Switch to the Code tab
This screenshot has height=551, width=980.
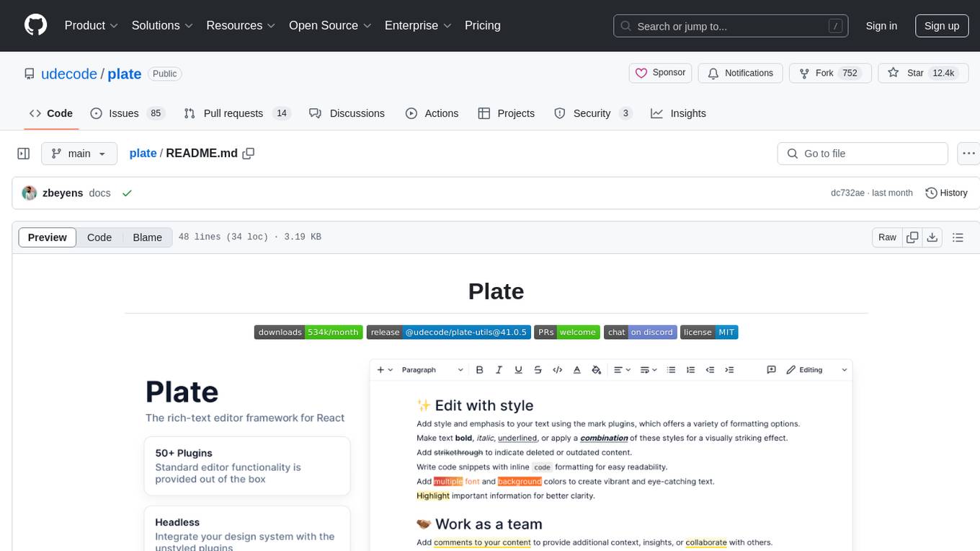tap(51, 113)
